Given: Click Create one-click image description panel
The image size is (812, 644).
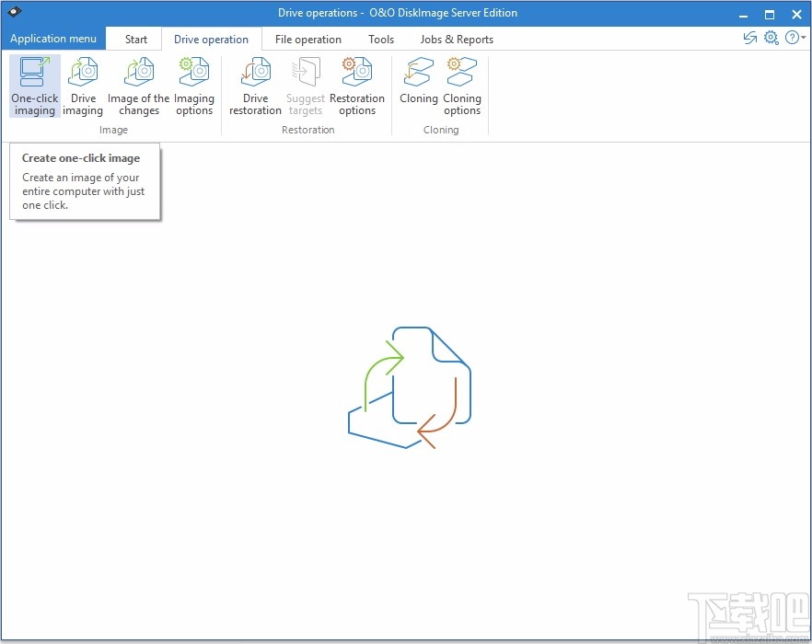Looking at the screenshot, I should click(85, 181).
